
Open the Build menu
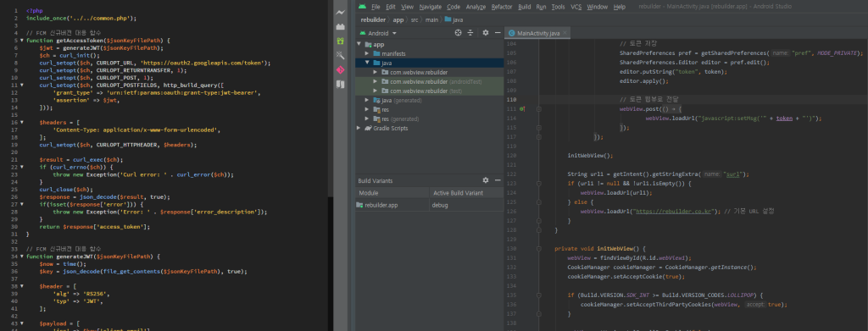(x=524, y=7)
